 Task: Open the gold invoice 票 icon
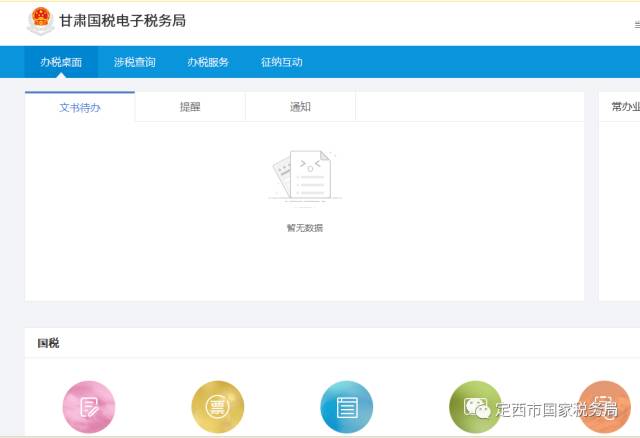pyautogui.click(x=218, y=407)
